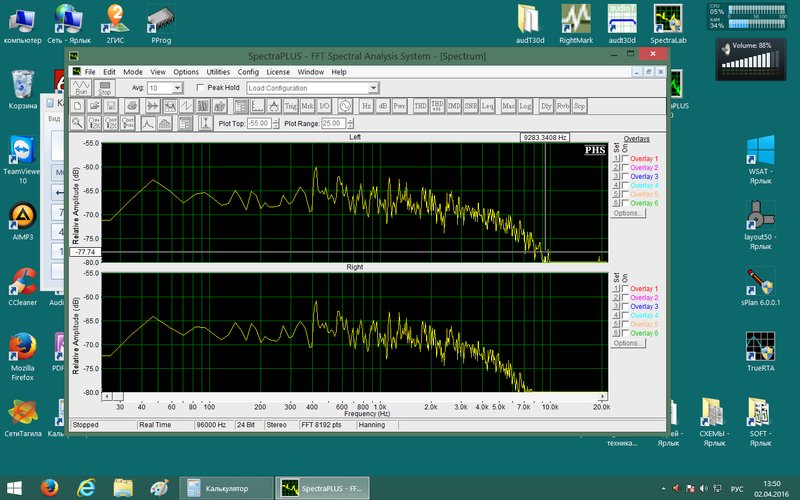The image size is (800, 500).
Task: Click the frequency axis scrollbar left arrow
Action: coord(107,396)
